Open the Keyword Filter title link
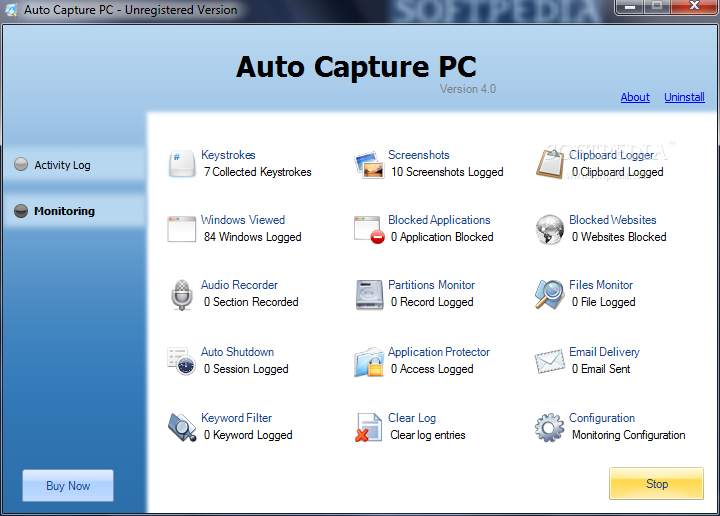 [236, 418]
